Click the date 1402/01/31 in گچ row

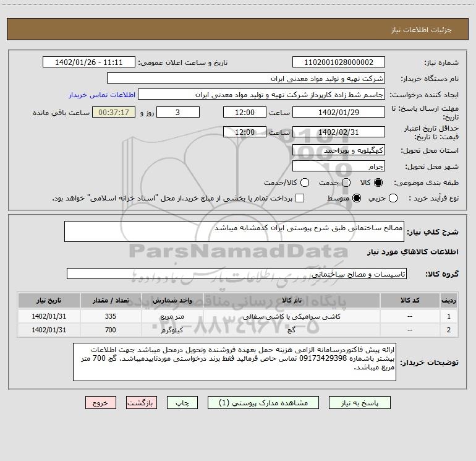click(49, 330)
